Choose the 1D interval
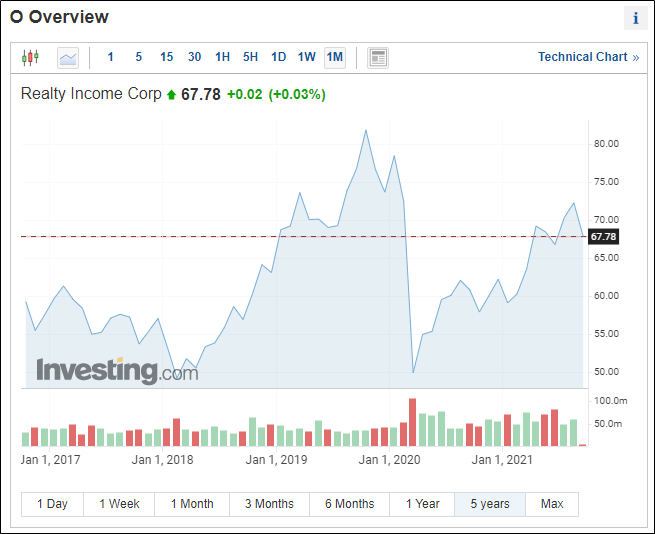Viewport: 655px width, 534px height. click(x=278, y=57)
